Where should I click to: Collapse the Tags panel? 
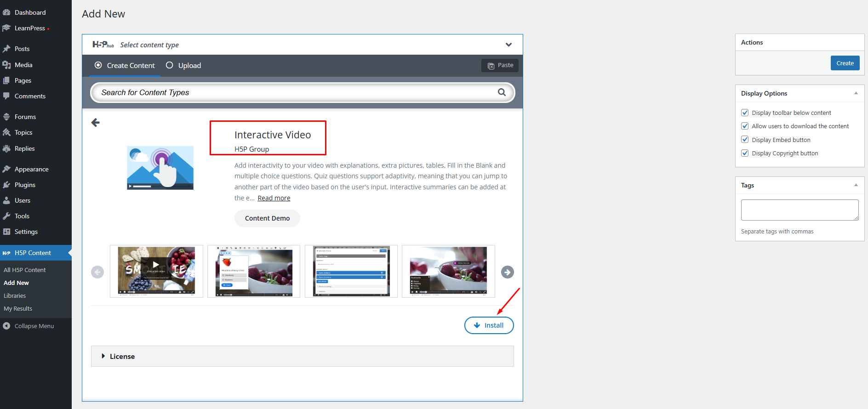[x=856, y=185]
